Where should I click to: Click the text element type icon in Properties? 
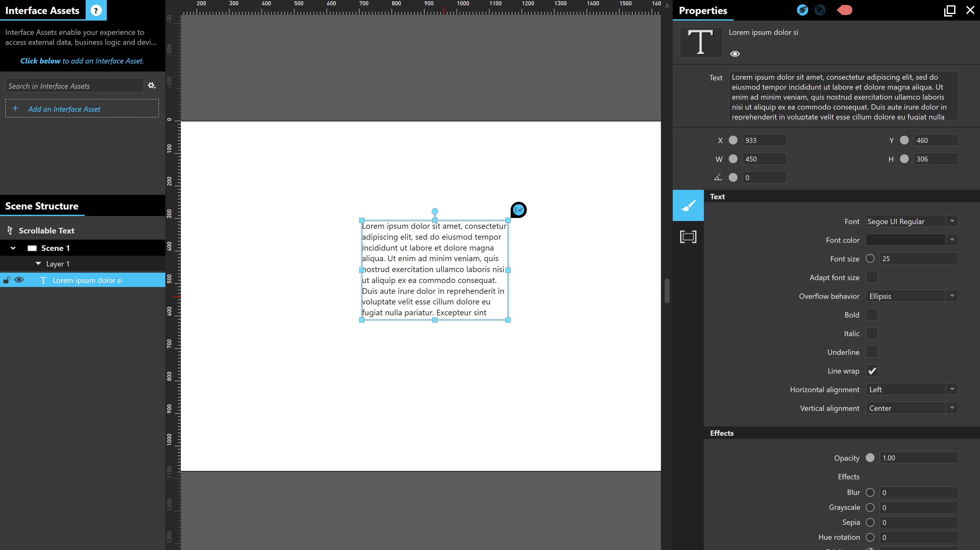tap(700, 42)
